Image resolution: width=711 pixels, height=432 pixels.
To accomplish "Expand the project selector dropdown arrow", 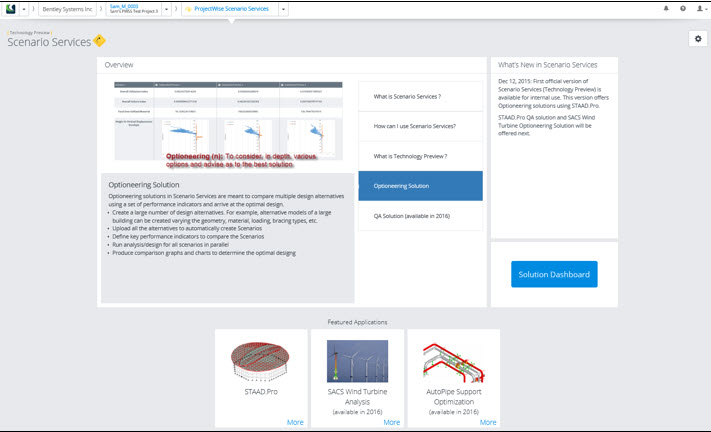I will pos(166,9).
